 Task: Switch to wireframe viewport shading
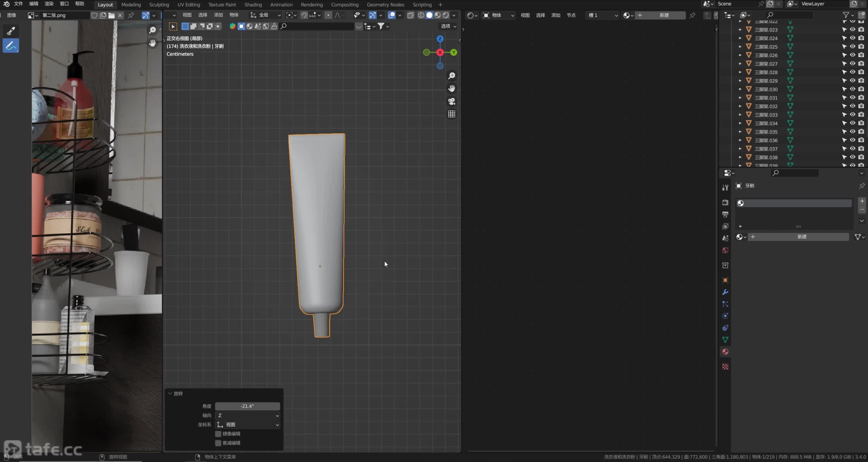click(x=421, y=15)
